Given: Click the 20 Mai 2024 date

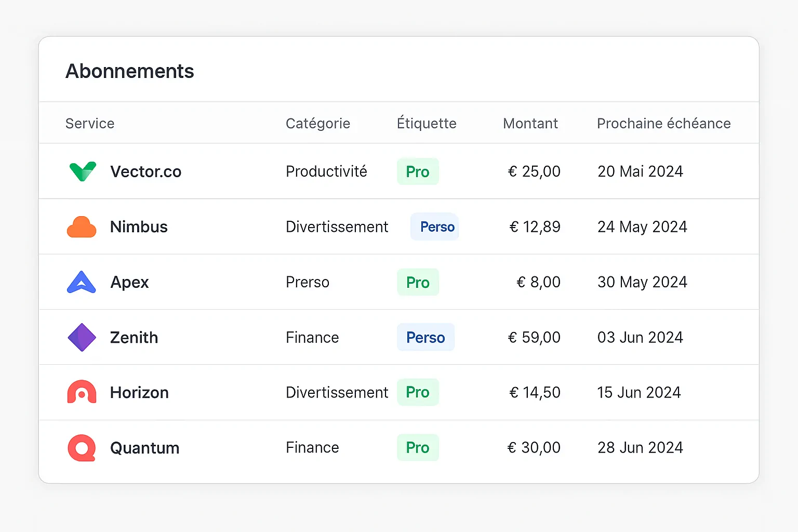Looking at the screenshot, I should (x=640, y=171).
